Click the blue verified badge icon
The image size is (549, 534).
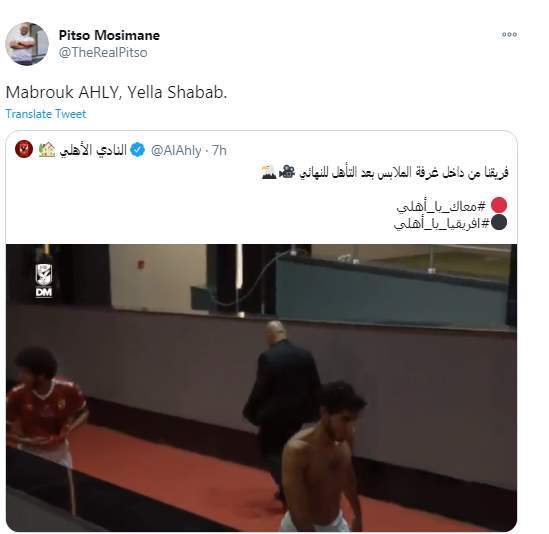137,150
